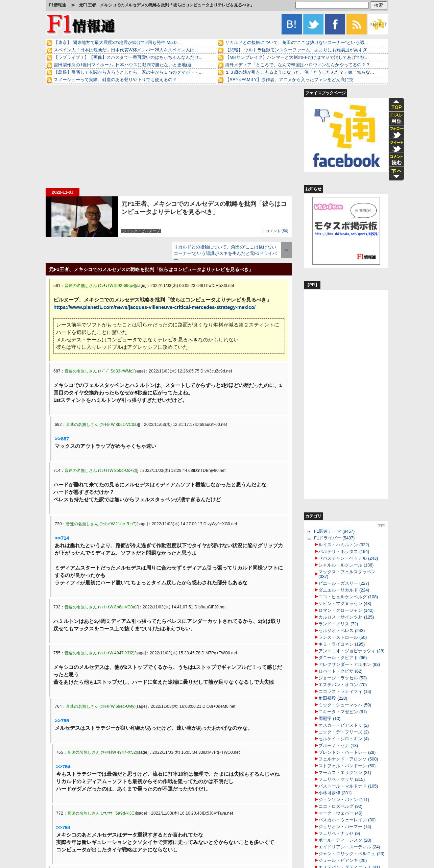
Task: Open the Twitter icon in header
Action: pos(313,24)
